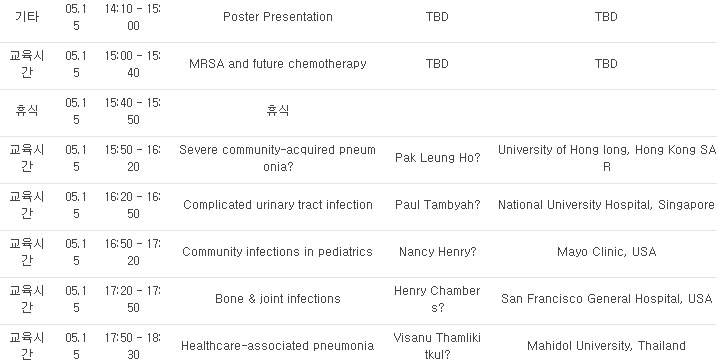The width and height of the screenshot is (724, 364).
Task: Click Severe community-acquired pneumonia title
Action: point(278,158)
